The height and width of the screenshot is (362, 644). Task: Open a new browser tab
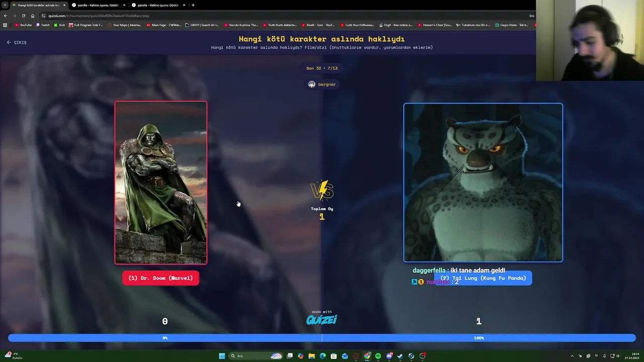point(193,5)
